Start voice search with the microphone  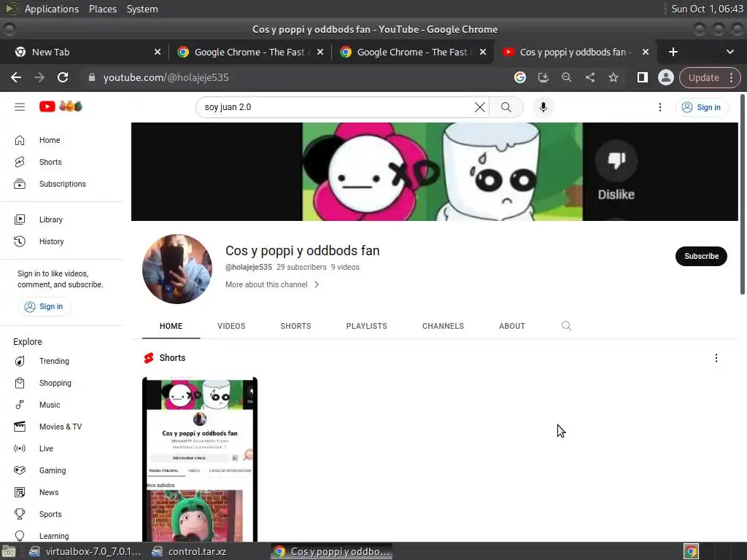coord(543,107)
